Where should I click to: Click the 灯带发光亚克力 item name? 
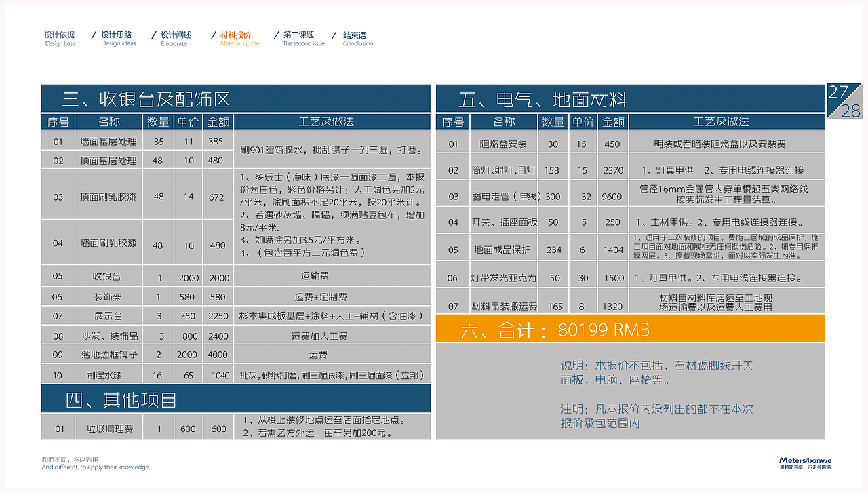(x=503, y=278)
